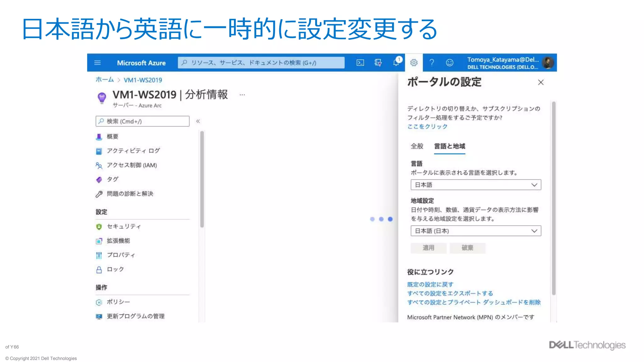Image resolution: width=644 pixels, height=362 pixels.
Task: Click the portal settings gear icon
Action: point(414,63)
